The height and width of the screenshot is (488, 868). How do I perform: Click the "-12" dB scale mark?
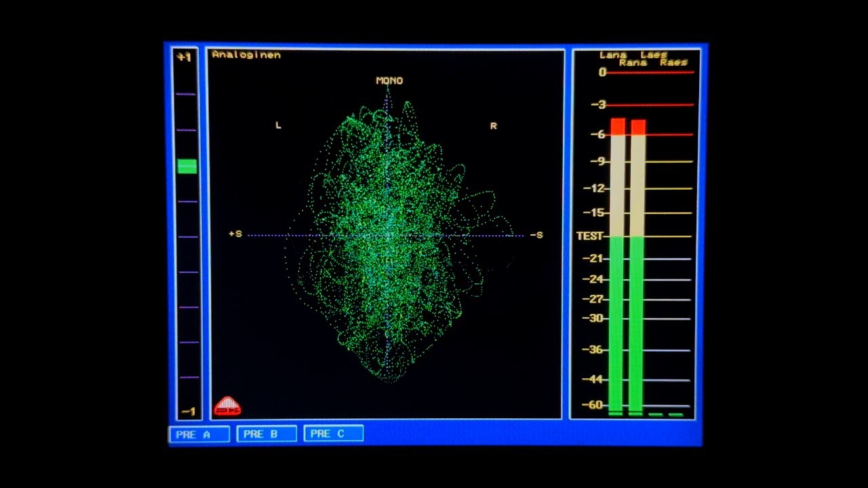(594, 188)
